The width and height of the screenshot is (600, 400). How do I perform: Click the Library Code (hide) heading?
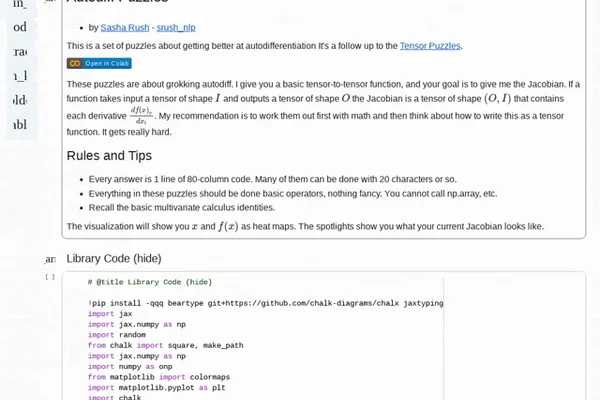click(x=114, y=259)
